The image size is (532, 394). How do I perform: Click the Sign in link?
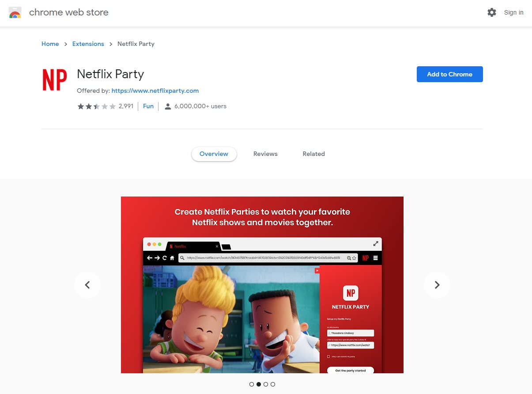coord(514,12)
